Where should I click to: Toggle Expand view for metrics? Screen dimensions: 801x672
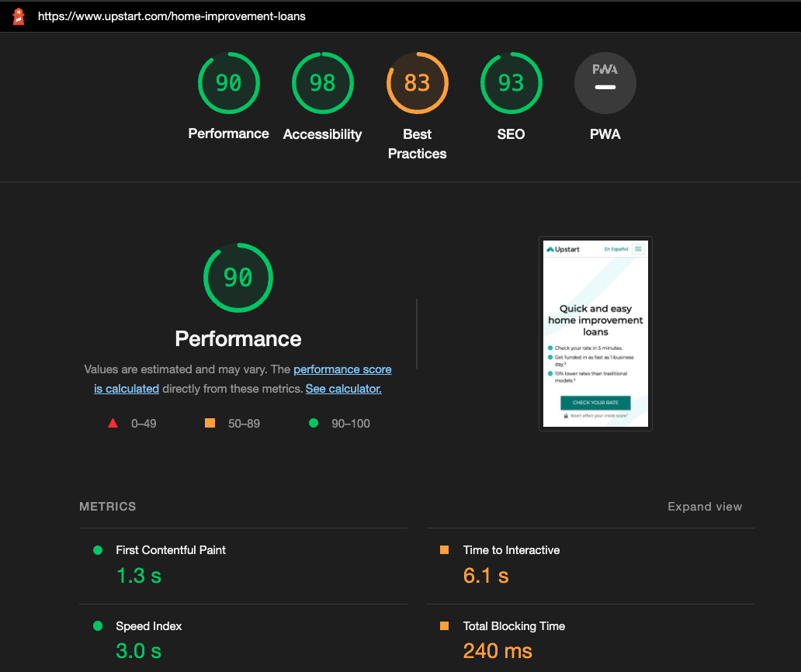point(705,507)
